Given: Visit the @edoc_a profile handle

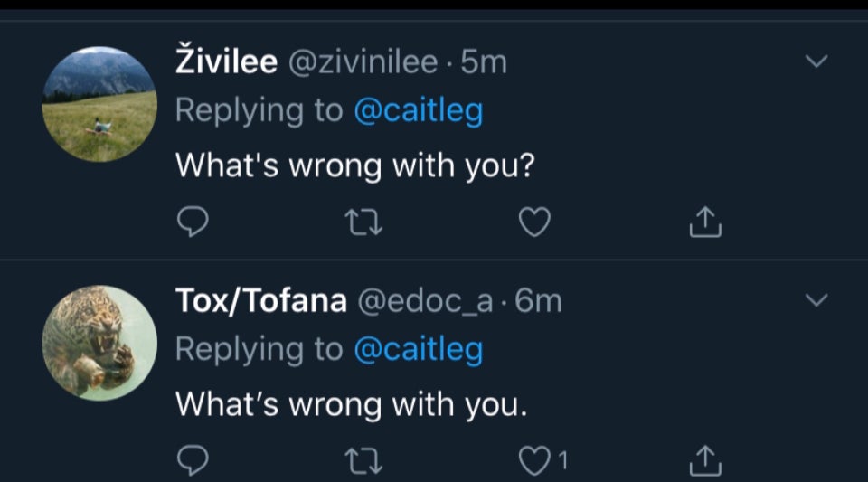Looking at the screenshot, I should tap(426, 301).
